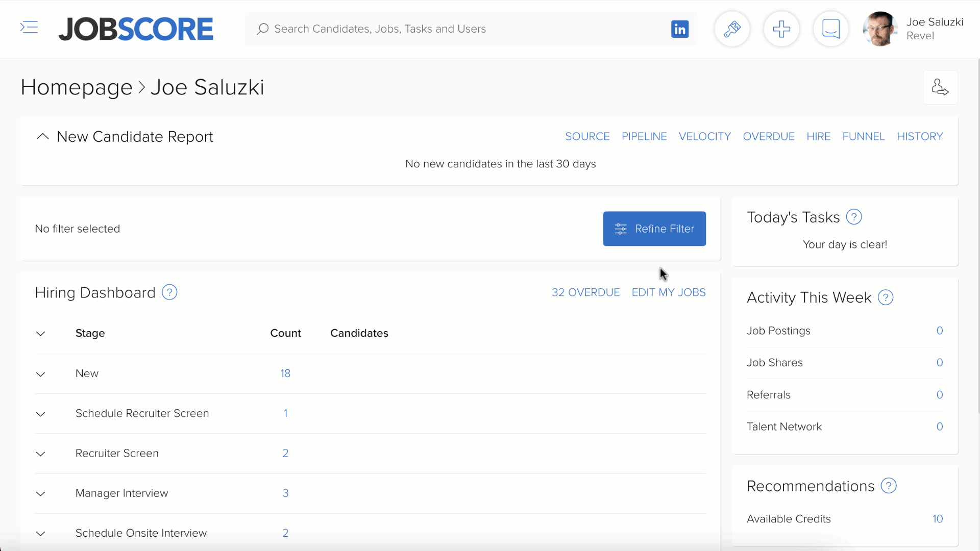Image resolution: width=980 pixels, height=551 pixels.
Task: Open Schedule Recruiter Screen count 1
Action: click(285, 413)
